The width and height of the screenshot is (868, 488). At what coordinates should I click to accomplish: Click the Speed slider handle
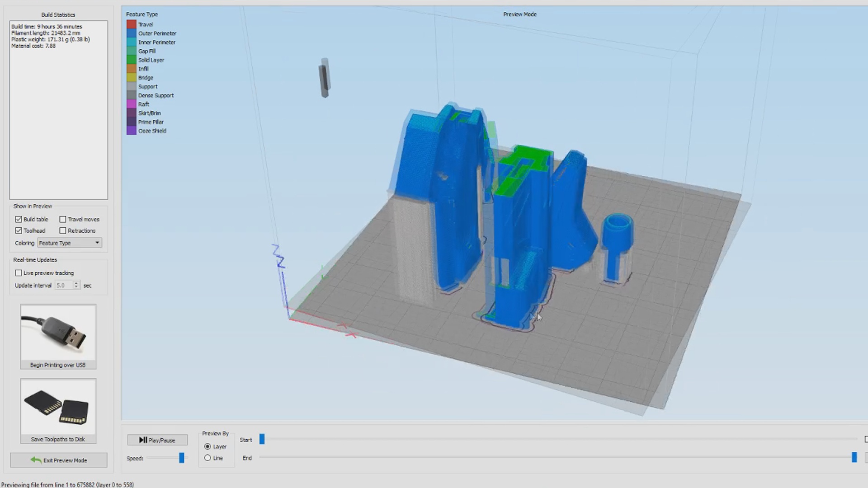pos(182,458)
